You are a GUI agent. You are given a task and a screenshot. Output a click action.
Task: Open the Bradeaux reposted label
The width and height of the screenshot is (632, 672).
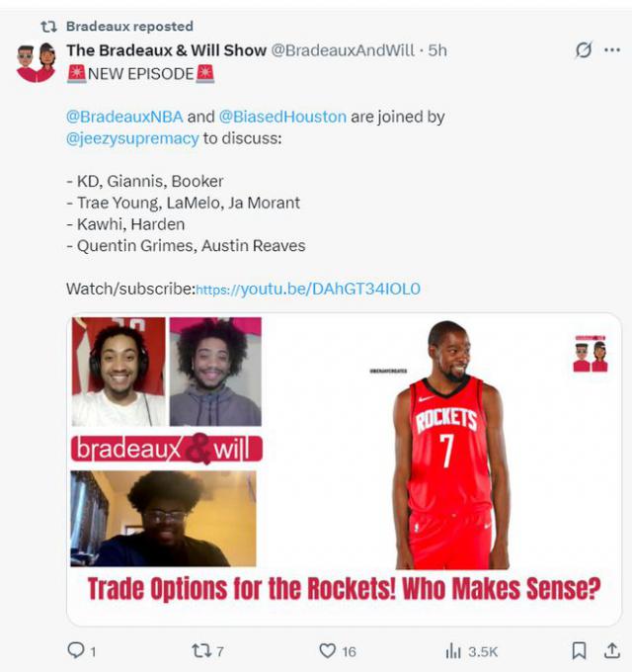(129, 26)
